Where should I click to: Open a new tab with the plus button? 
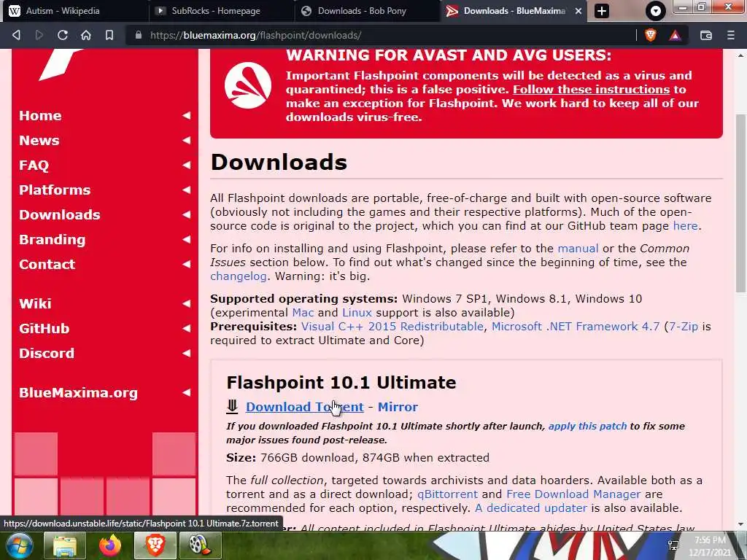602,11
